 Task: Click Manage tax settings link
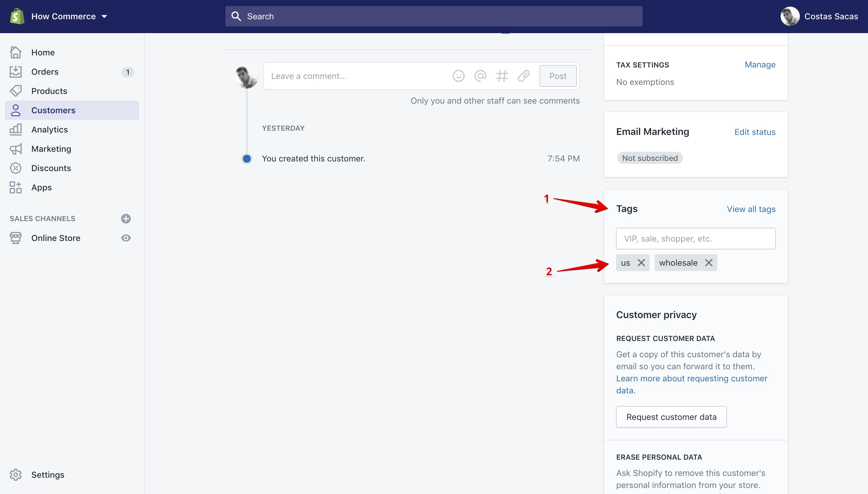[760, 65]
